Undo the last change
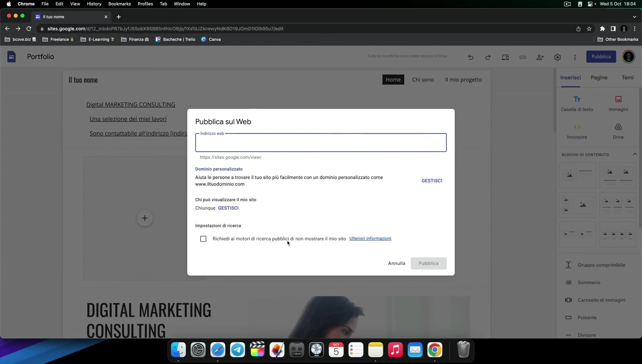 [x=470, y=57]
